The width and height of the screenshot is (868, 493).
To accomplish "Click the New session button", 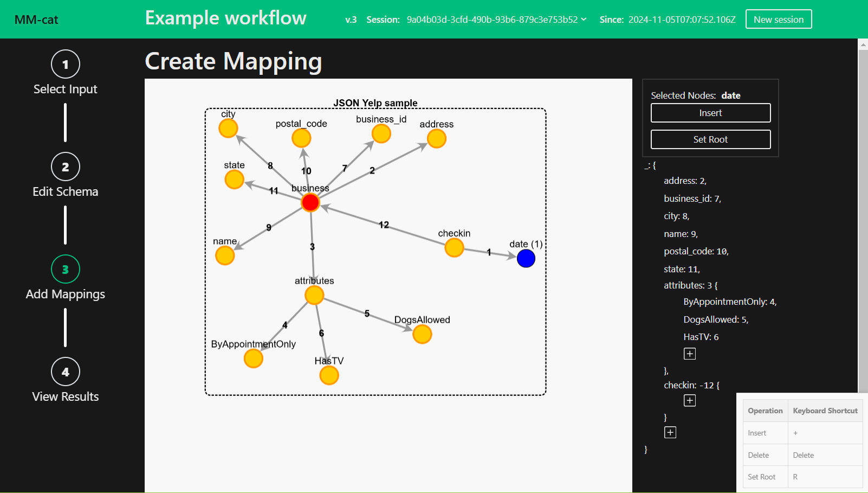I will click(x=779, y=19).
